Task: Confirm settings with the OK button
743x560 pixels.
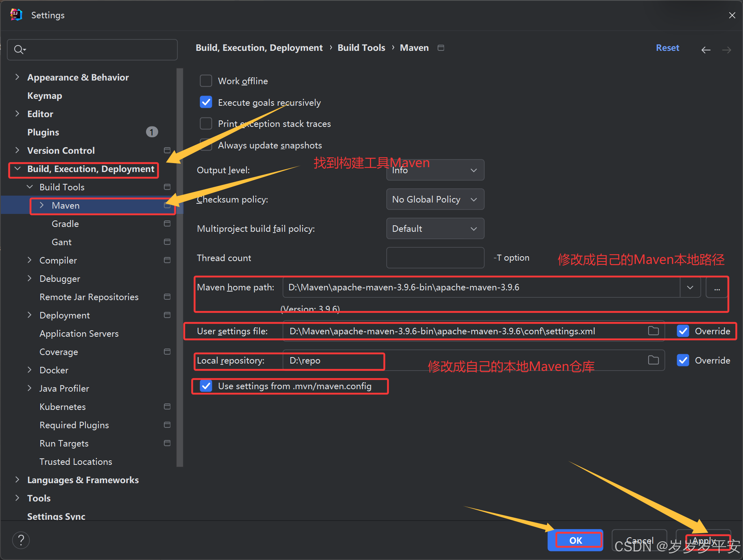Action: pyautogui.click(x=575, y=540)
